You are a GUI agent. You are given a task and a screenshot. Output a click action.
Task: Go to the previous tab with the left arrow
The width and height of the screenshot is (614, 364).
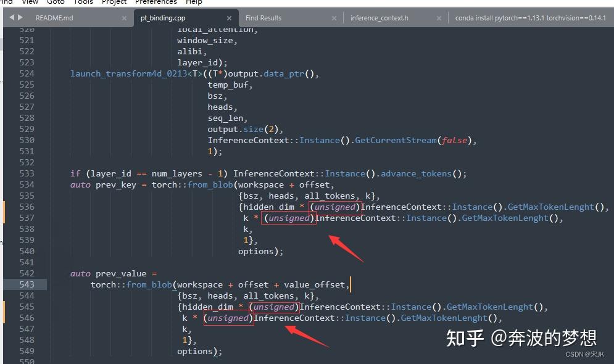[x=12, y=17]
